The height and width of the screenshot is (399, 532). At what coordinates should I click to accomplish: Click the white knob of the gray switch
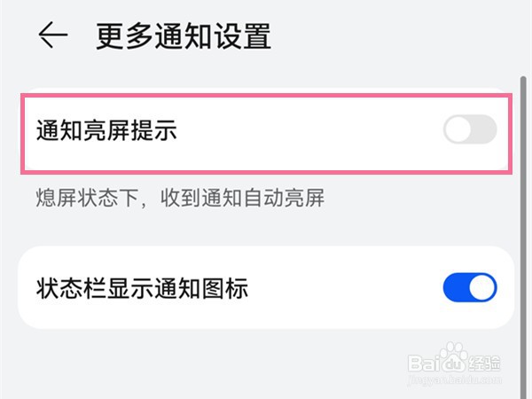(x=458, y=131)
